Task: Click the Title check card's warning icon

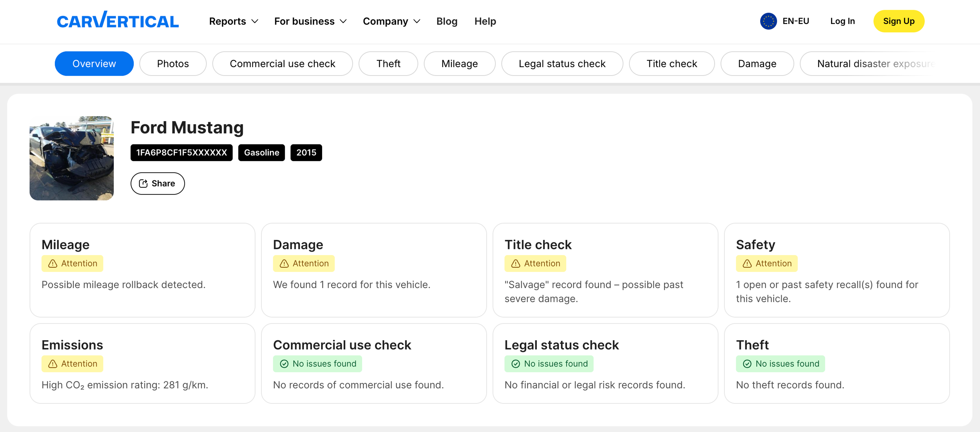Action: coord(516,264)
